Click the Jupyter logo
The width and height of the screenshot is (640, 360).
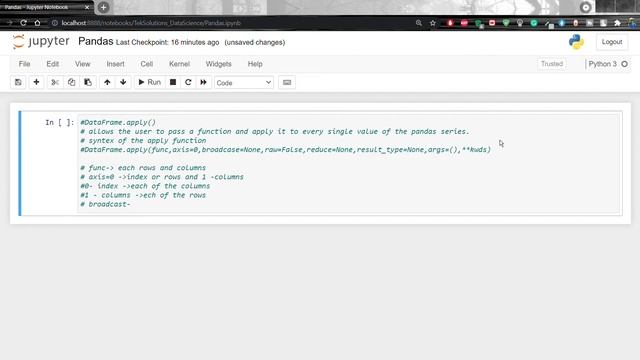click(41, 42)
